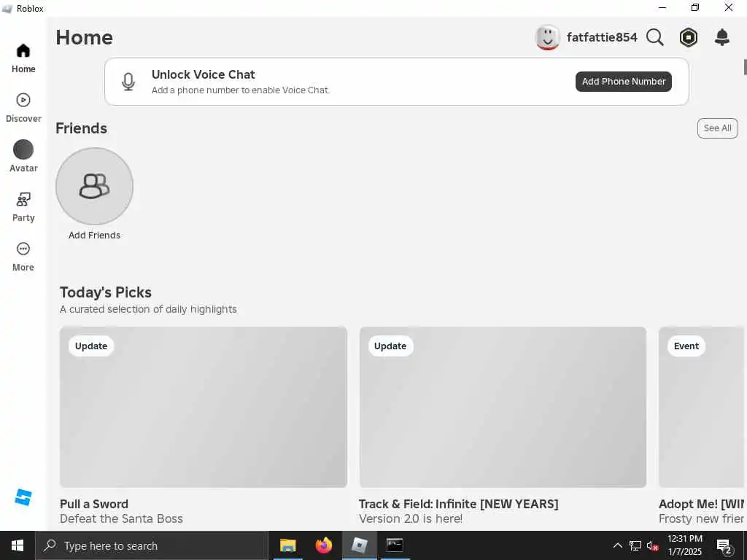Click the Pull a Sword title
This screenshot has height=560, width=747.
tap(94, 504)
